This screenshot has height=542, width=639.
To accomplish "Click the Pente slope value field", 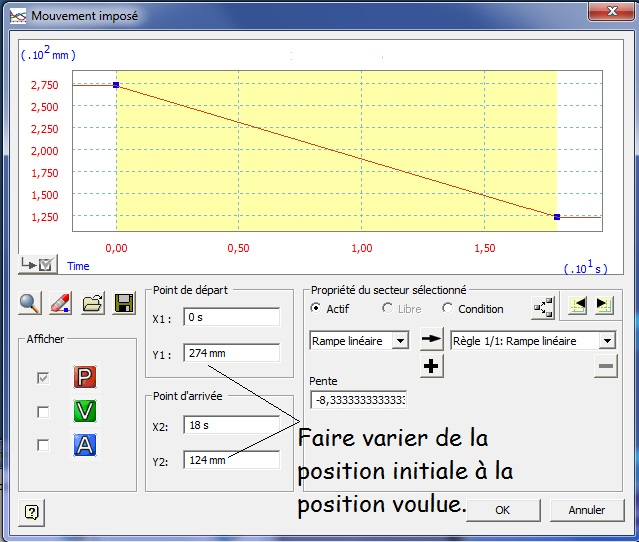I will tap(359, 400).
